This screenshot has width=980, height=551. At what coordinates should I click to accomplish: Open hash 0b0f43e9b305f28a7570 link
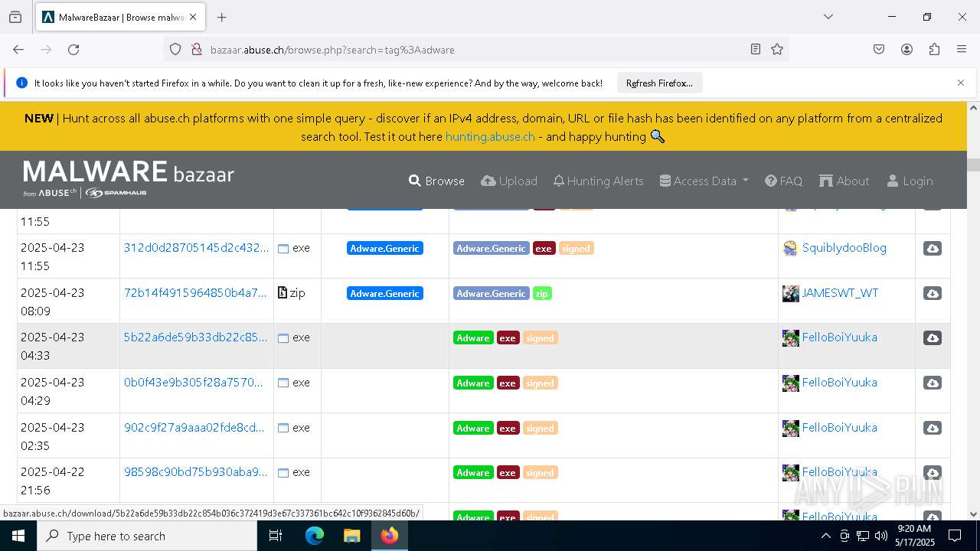pos(194,382)
